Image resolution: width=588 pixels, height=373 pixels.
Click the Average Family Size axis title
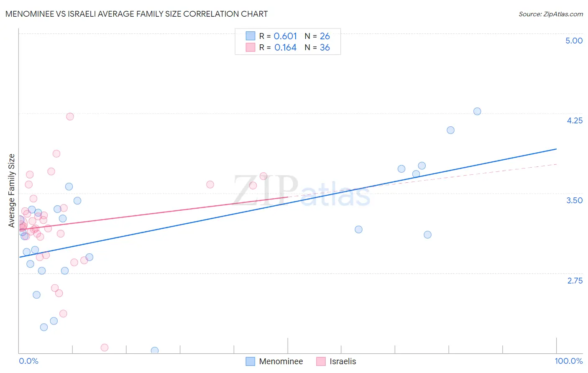tap(11, 191)
